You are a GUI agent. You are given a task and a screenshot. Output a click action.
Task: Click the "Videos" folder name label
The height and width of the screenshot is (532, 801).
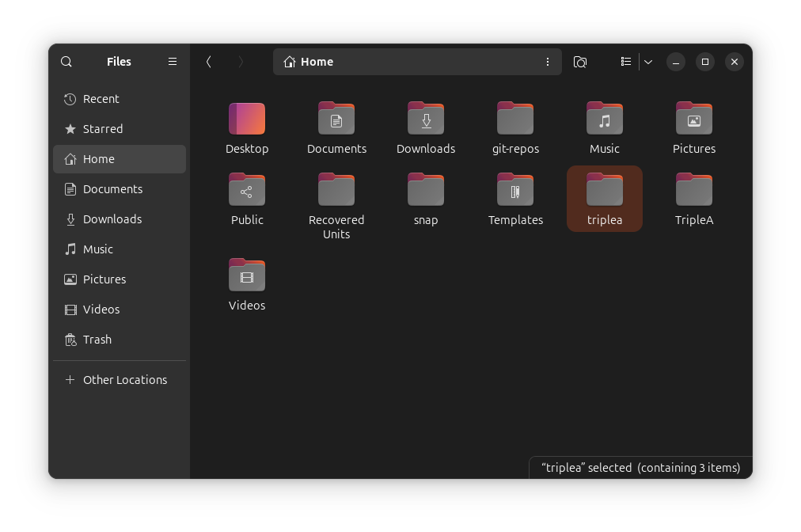click(247, 306)
